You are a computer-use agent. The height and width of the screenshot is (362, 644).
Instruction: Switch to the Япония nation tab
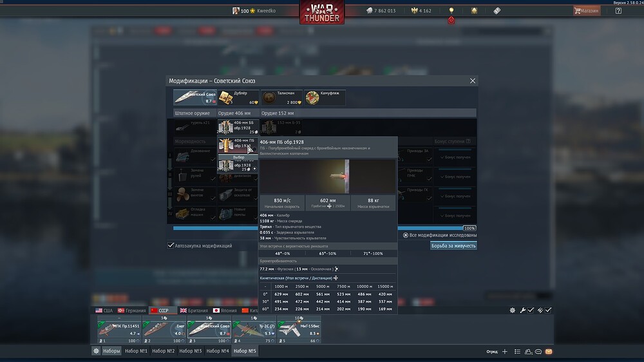pyautogui.click(x=225, y=310)
